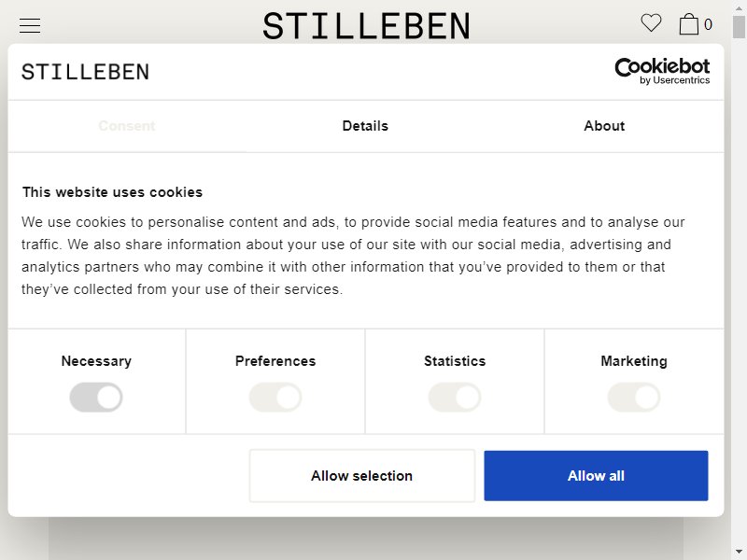Image resolution: width=747 pixels, height=560 pixels.
Task: Switch to the Details tab
Action: (x=365, y=126)
